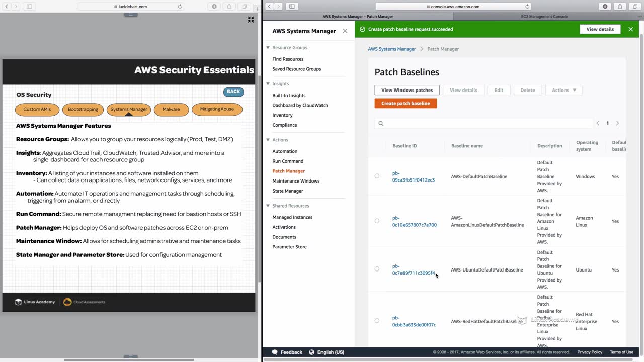Open downloads in the AWS console browser window
644x362 pixels.
pyautogui.click(x=605, y=7)
